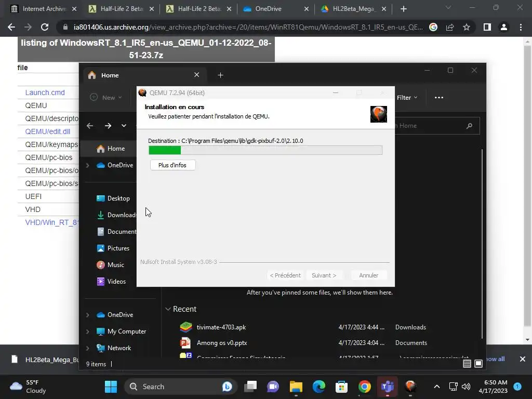The image size is (532, 399).
Task: Open Task View from taskbar
Action: pos(250,387)
